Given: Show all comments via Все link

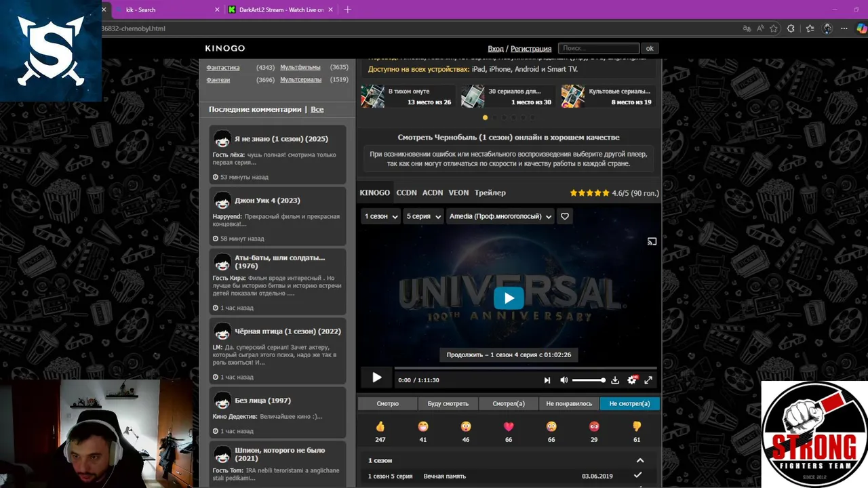Looking at the screenshot, I should click(x=317, y=109).
